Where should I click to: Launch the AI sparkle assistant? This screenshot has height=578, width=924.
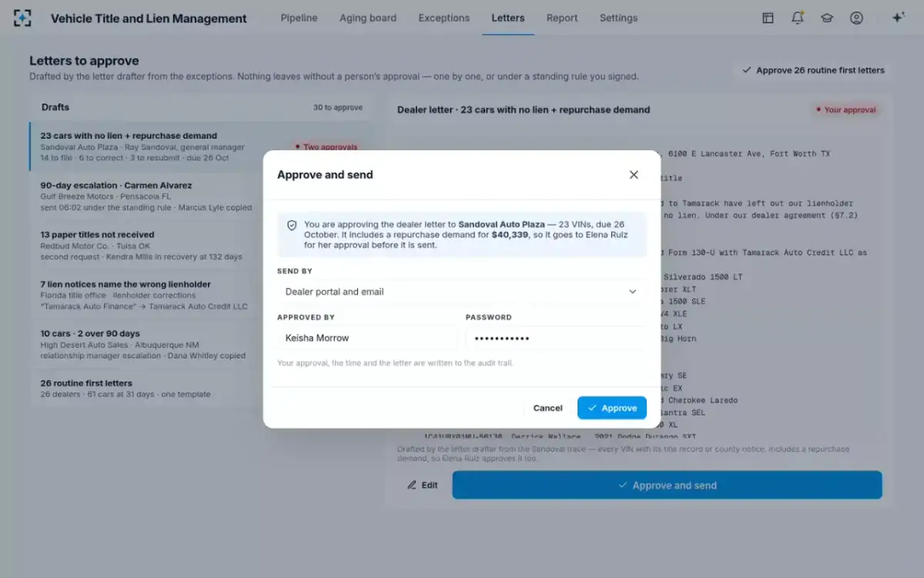(x=898, y=18)
